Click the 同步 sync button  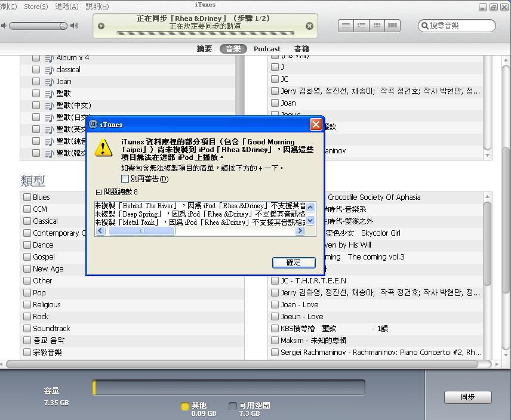[467, 397]
